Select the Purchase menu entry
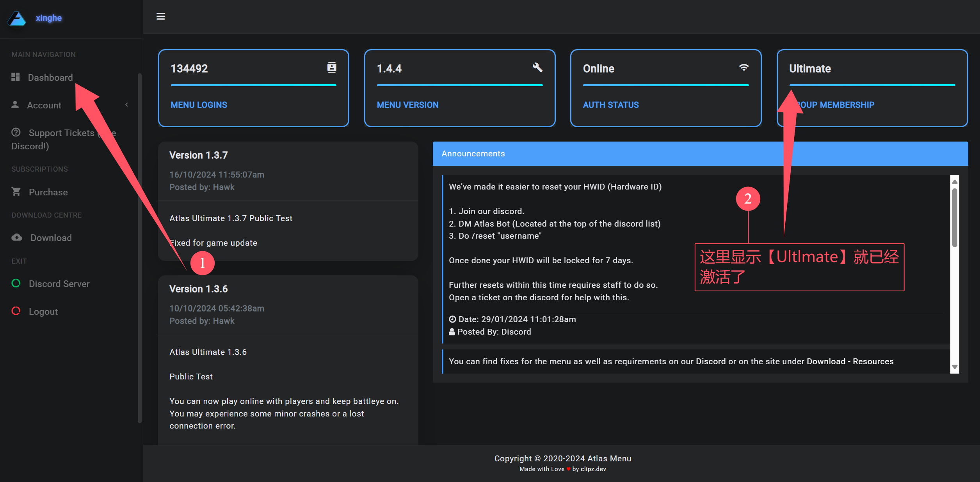Image resolution: width=980 pixels, height=482 pixels. tap(48, 192)
